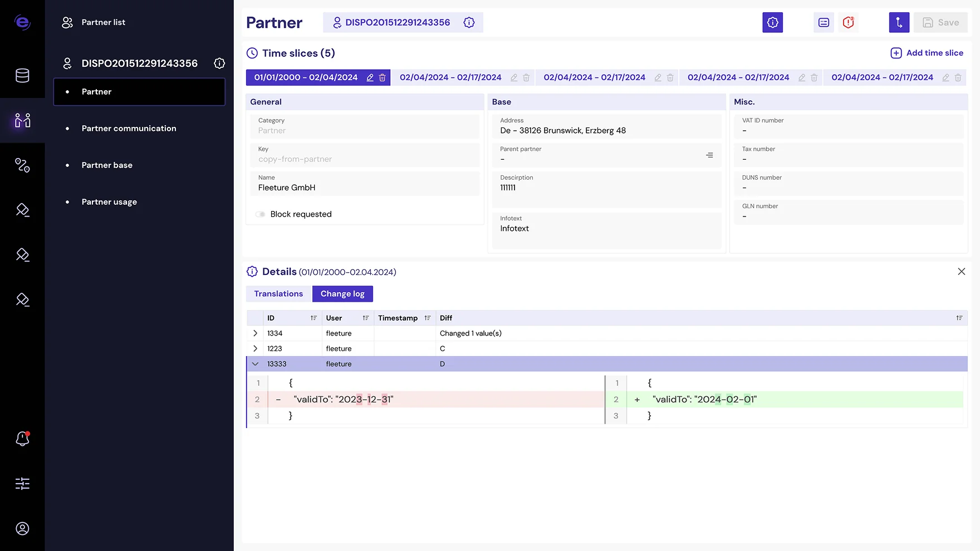The width and height of the screenshot is (980, 551).
Task: Click the Tax number field
Action: pos(849,155)
